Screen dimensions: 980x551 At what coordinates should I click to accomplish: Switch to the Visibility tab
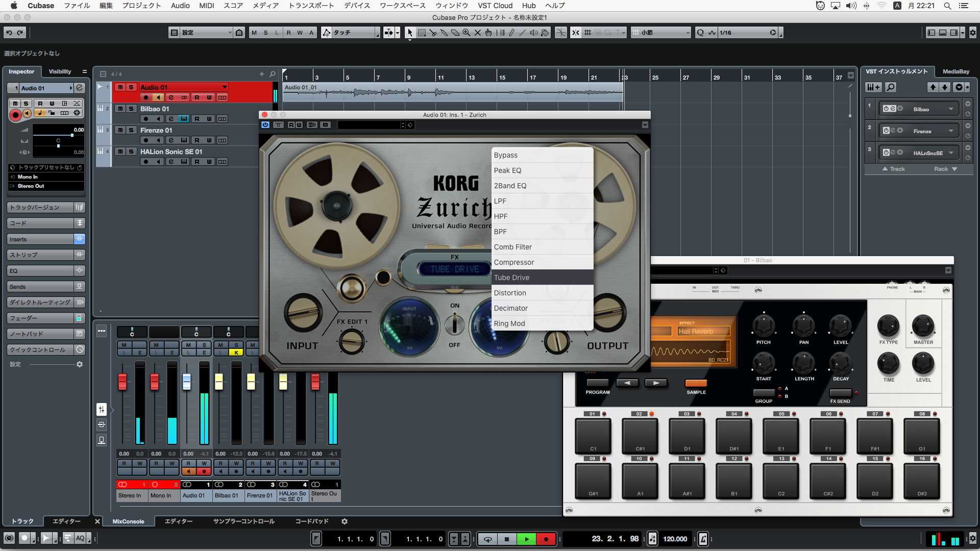(x=60, y=71)
